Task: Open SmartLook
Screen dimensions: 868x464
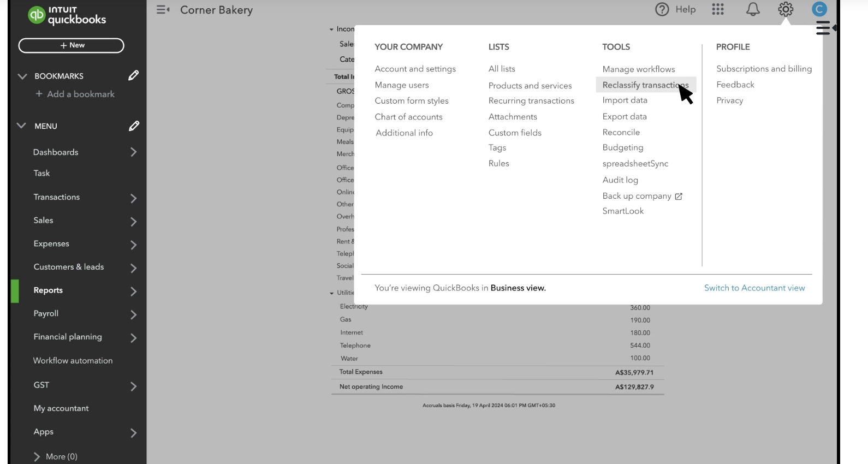Action: (x=623, y=211)
